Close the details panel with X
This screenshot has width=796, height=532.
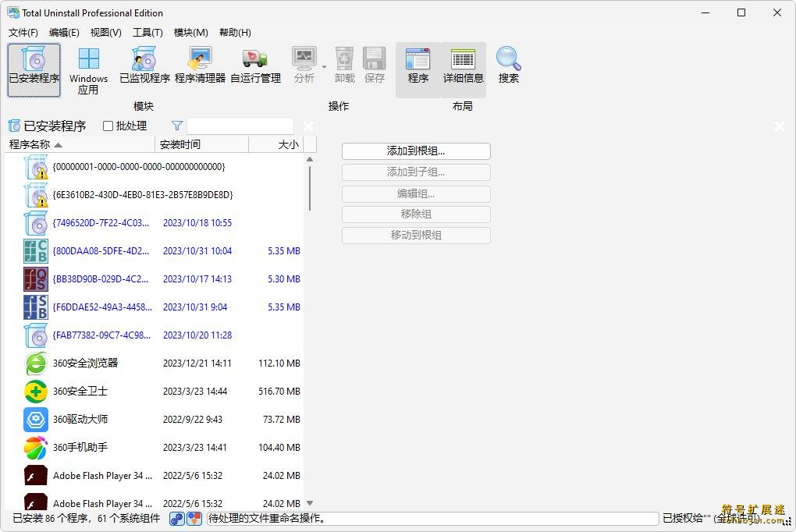tap(780, 126)
